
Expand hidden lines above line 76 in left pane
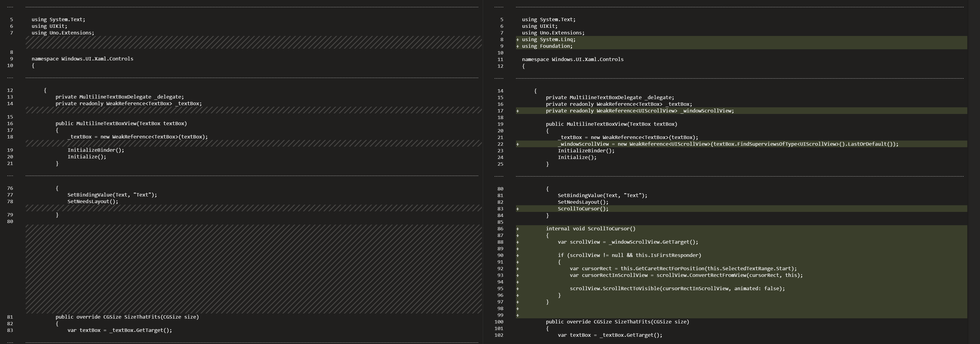point(10,175)
